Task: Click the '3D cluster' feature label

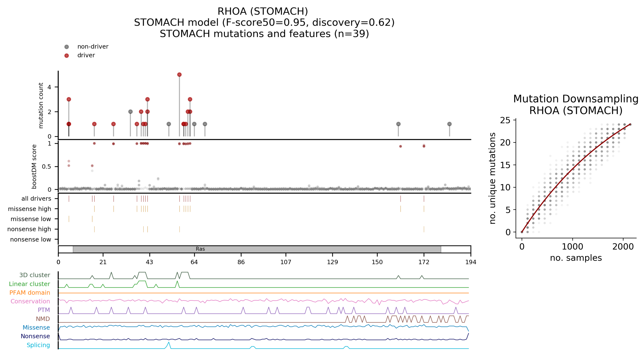Action: [x=35, y=275]
